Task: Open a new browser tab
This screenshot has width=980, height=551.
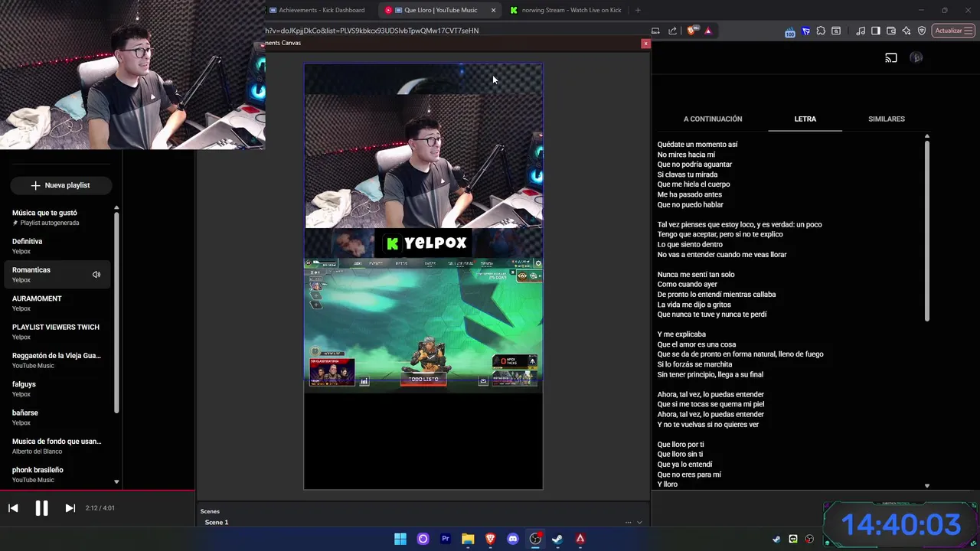Action: pos(638,10)
